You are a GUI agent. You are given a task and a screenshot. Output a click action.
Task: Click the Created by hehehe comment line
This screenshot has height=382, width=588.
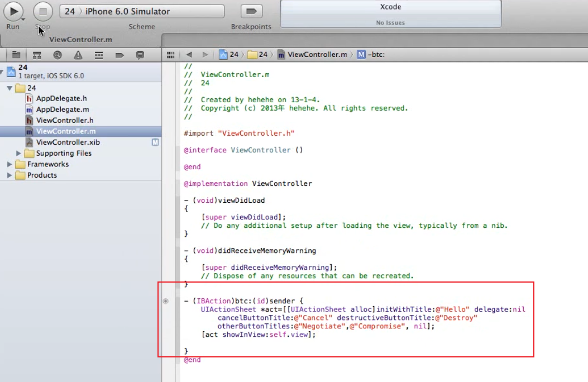click(x=252, y=100)
